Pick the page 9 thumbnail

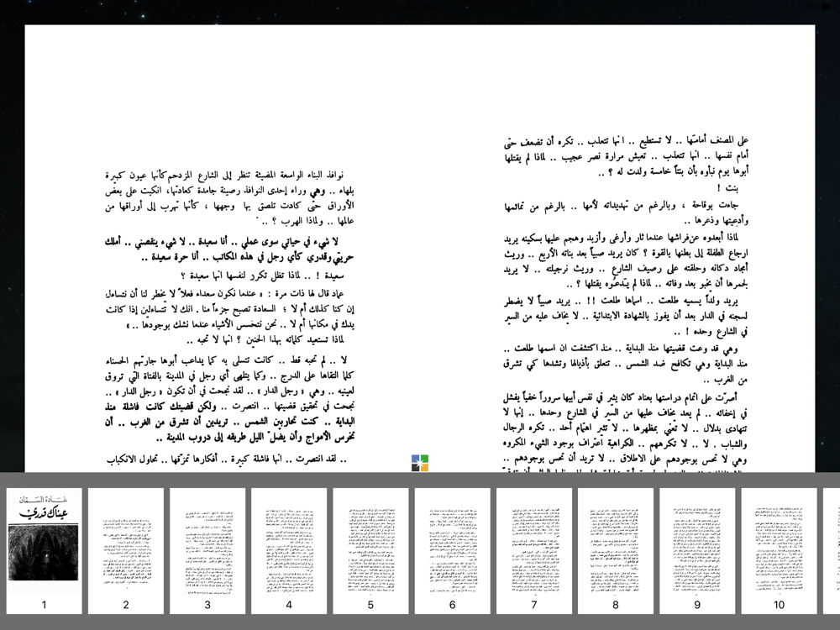(697, 551)
